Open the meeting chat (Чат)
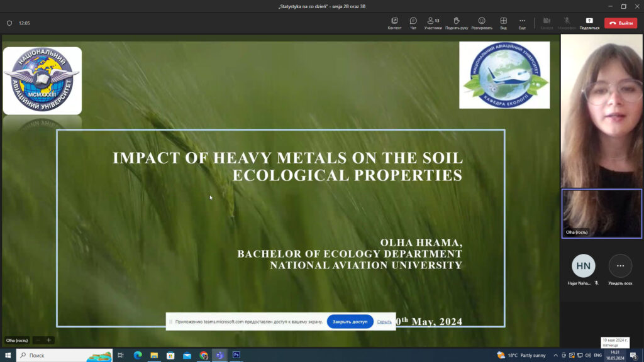The image size is (644, 362). pyautogui.click(x=413, y=23)
